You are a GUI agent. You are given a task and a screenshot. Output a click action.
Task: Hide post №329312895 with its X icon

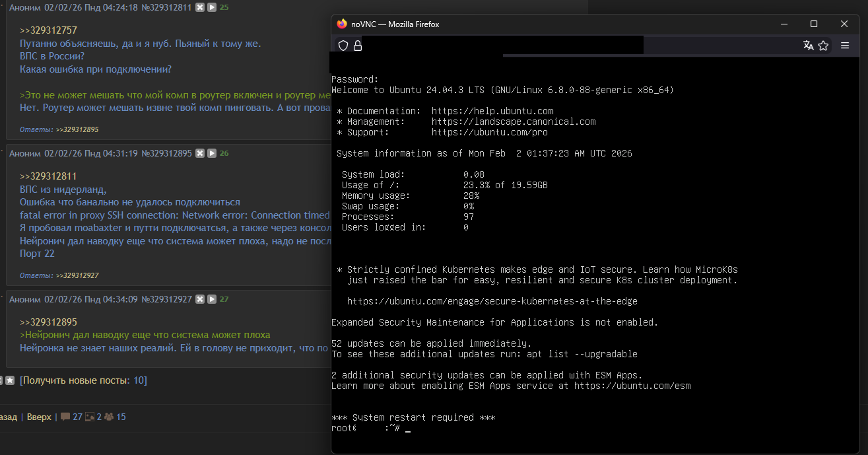(200, 153)
